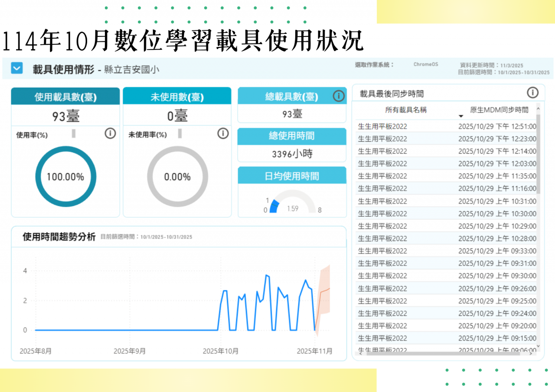Click the 3396小時 value
Viewport: 555px width, 392px height.
point(292,154)
